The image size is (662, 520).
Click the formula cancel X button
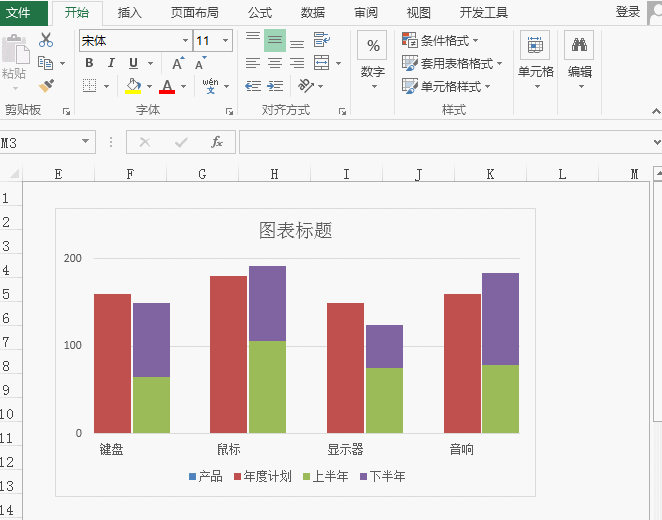145,142
